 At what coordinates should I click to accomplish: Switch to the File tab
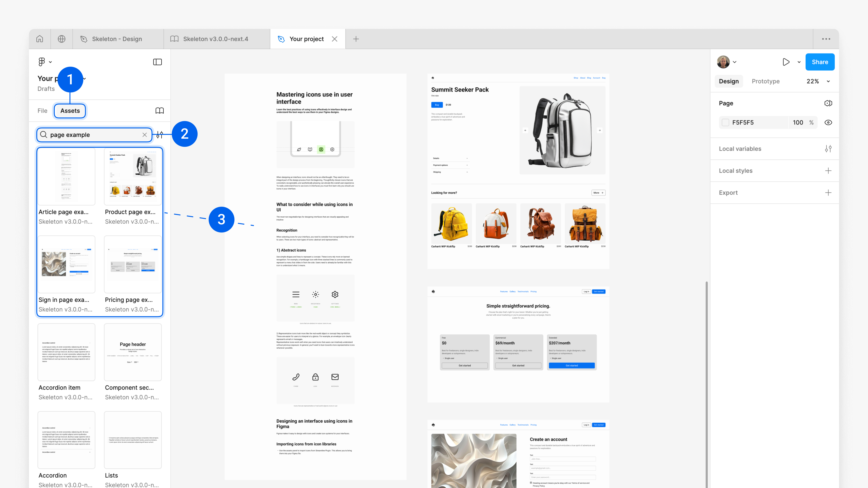coord(42,110)
